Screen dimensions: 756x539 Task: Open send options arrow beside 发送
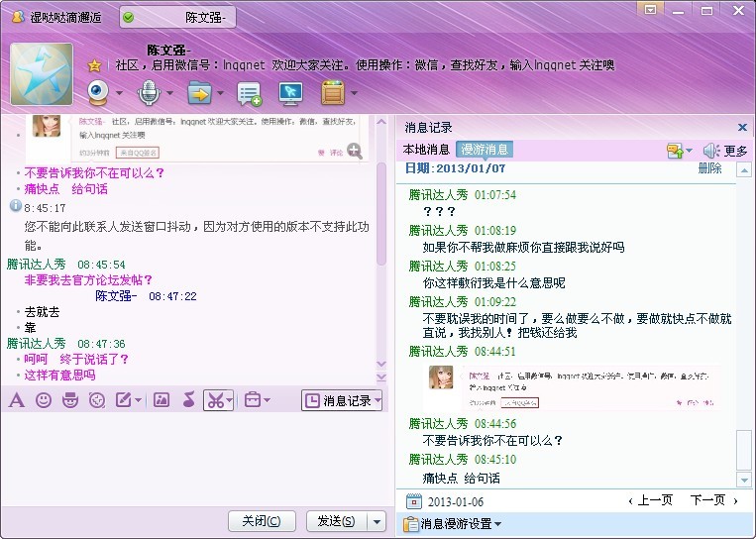click(378, 521)
